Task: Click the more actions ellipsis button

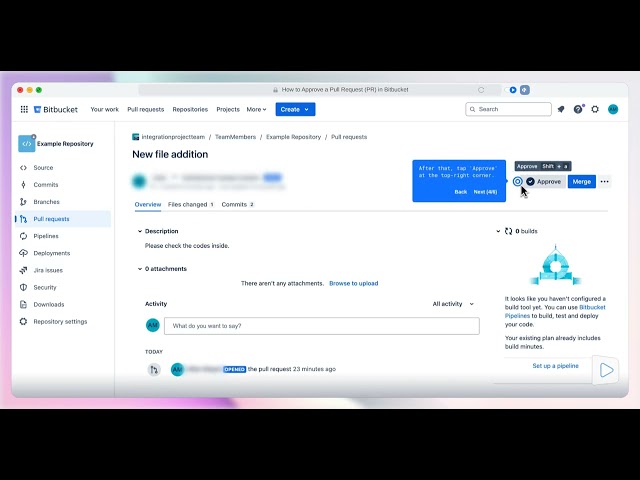Action: point(604,182)
